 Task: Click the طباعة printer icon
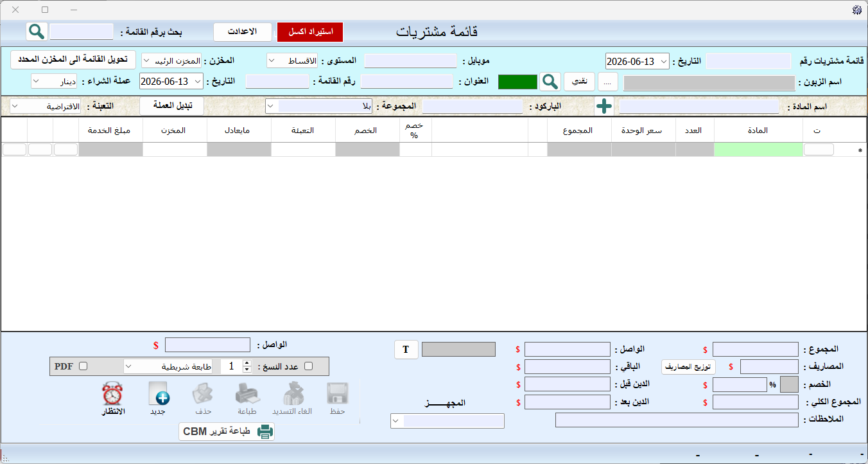point(248,398)
